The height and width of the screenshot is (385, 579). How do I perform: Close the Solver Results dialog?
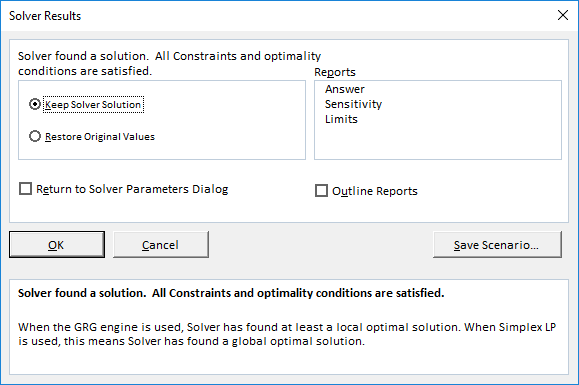pos(563,15)
